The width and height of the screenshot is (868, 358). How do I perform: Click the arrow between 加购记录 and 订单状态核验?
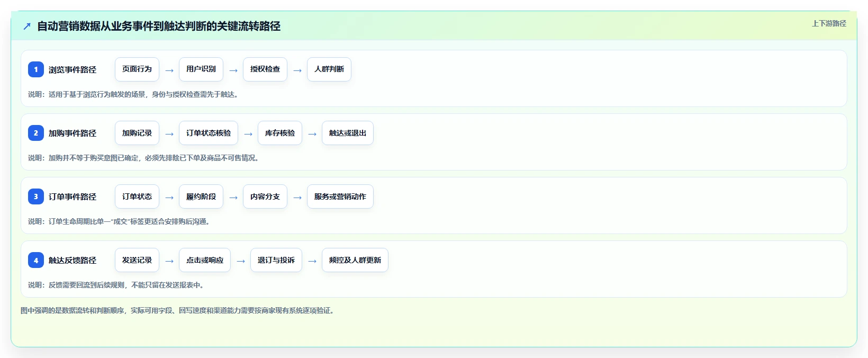pos(169,134)
